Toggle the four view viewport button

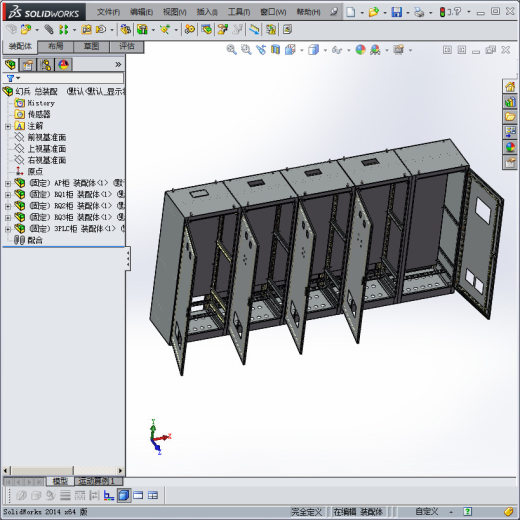[x=153, y=496]
